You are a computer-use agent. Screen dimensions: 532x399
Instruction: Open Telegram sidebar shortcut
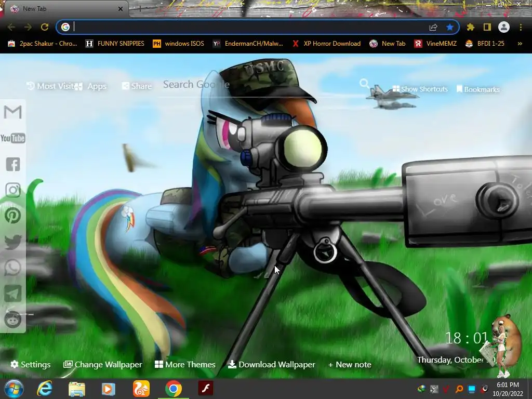13,294
